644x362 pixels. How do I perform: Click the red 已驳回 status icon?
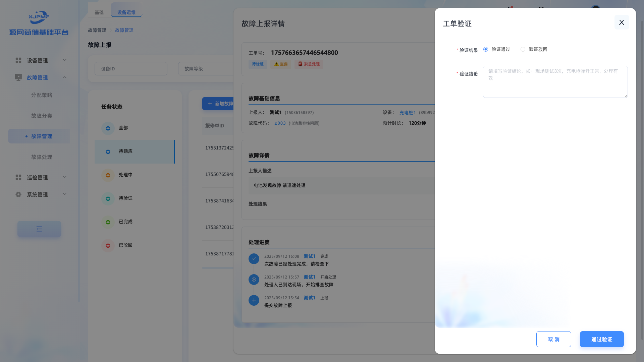tap(108, 246)
